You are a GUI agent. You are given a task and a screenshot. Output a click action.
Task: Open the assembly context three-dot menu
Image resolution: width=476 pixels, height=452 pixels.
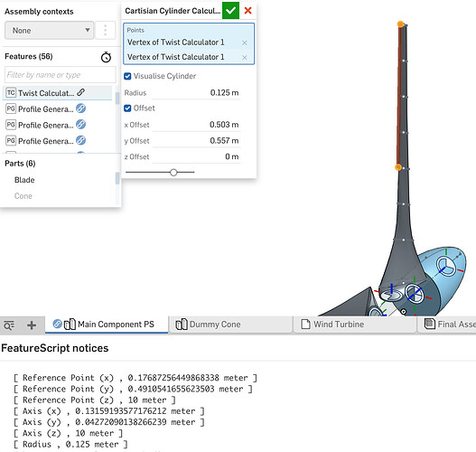tap(106, 31)
